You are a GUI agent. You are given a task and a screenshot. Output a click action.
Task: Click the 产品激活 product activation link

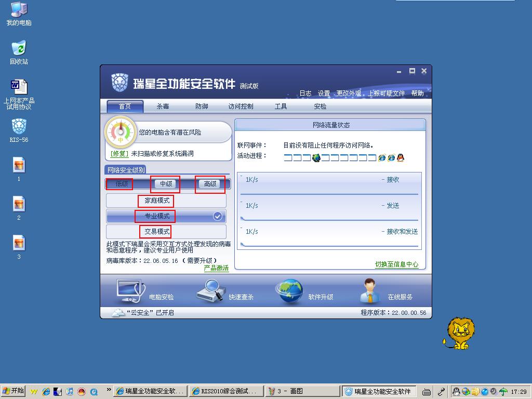point(216,269)
